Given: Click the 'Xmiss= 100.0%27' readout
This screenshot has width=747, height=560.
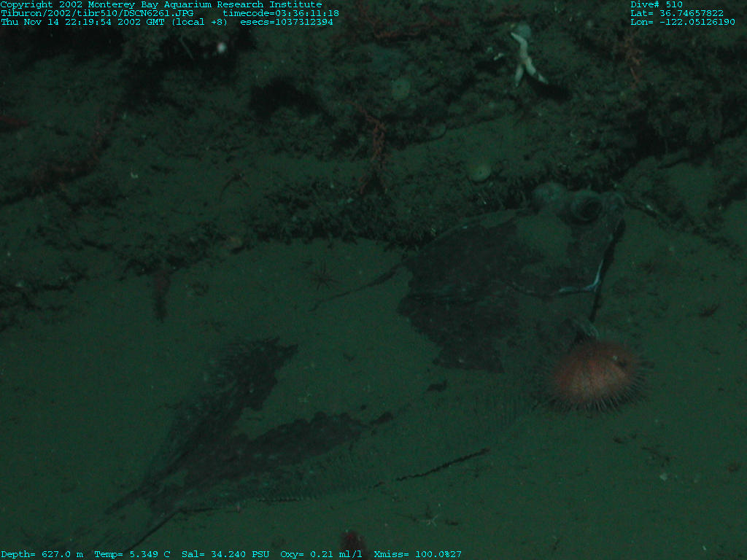Looking at the screenshot, I should pos(418,554).
